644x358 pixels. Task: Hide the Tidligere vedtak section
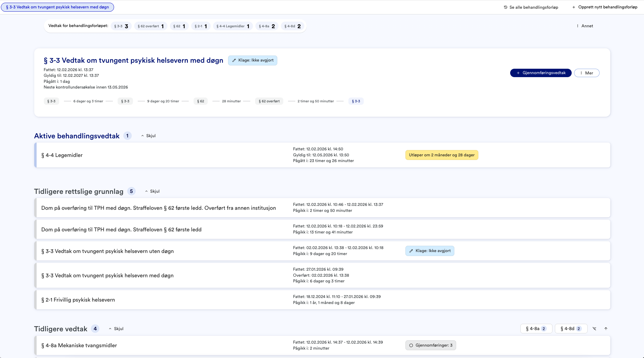pyautogui.click(x=116, y=329)
